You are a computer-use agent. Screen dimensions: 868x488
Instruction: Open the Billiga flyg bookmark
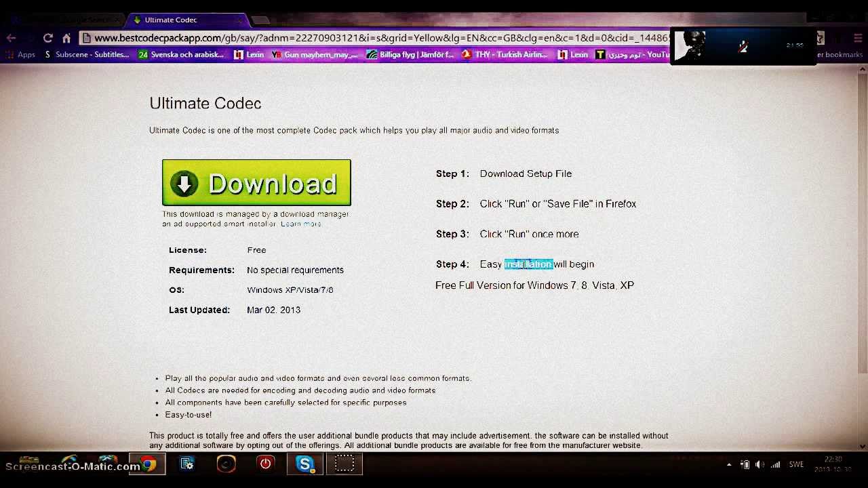pyautogui.click(x=410, y=55)
